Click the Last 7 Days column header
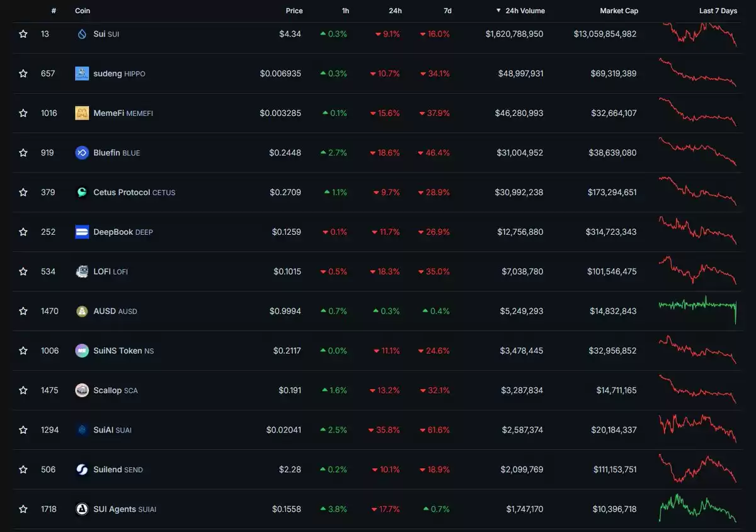The height and width of the screenshot is (532, 756). [x=718, y=11]
